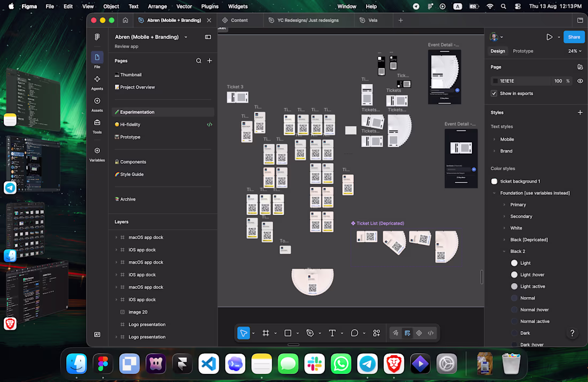Click the ticket background 1 color swatch

tap(494, 181)
